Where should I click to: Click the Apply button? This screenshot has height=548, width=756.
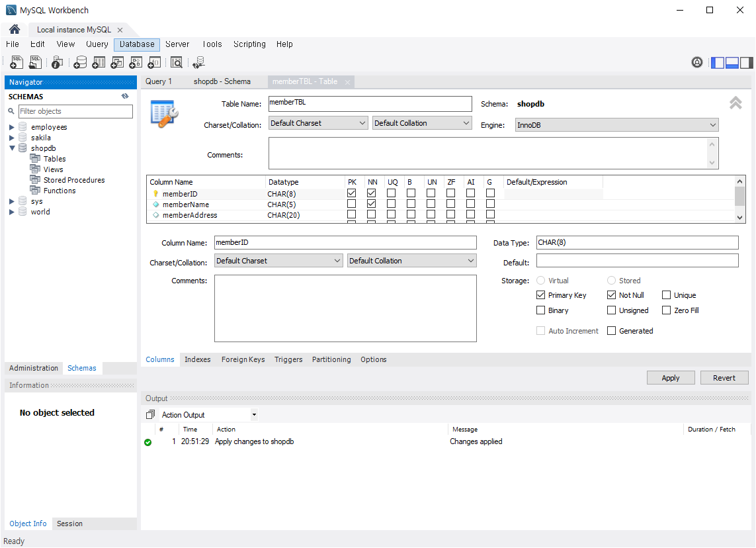coord(671,378)
